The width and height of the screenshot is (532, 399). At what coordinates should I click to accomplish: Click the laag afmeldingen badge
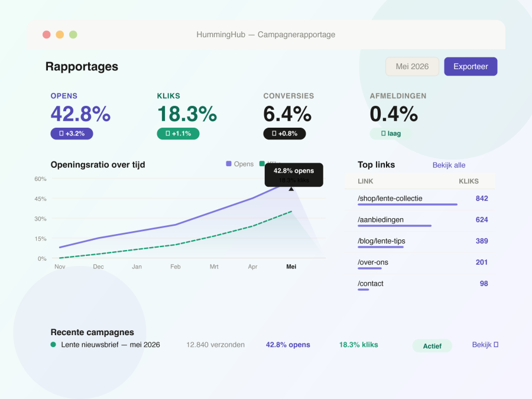click(391, 134)
